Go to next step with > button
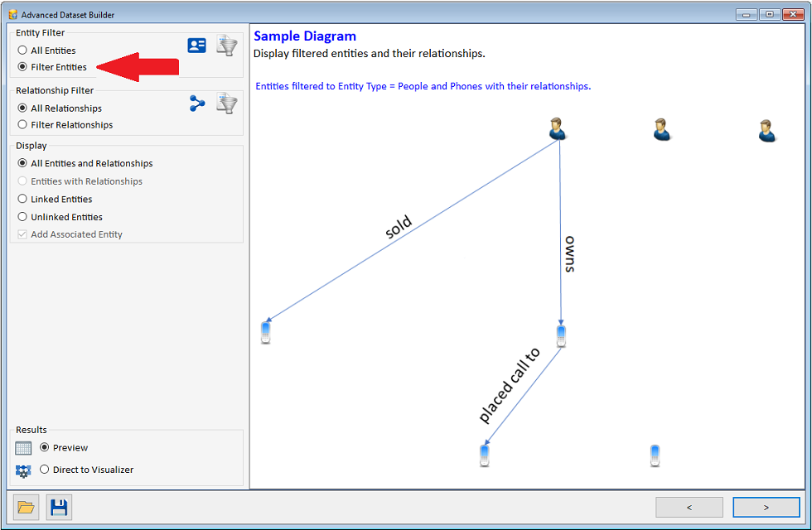 click(766, 507)
